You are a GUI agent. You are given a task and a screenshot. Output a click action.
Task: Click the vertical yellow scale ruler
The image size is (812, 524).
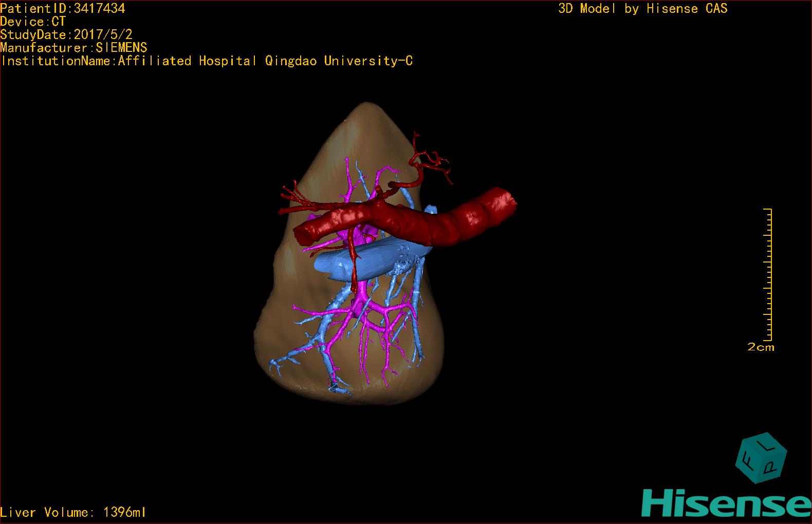coord(768,275)
